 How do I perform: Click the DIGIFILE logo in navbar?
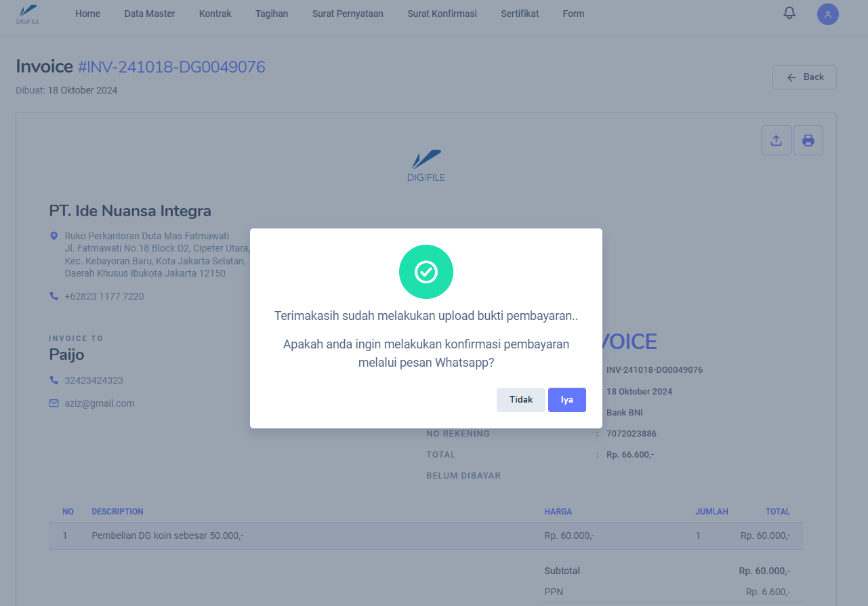pyautogui.click(x=27, y=14)
